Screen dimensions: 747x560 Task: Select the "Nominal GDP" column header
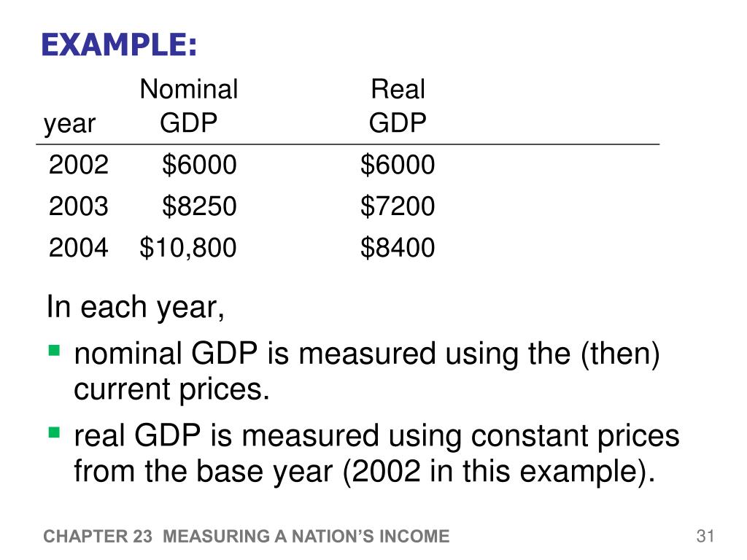point(188,106)
